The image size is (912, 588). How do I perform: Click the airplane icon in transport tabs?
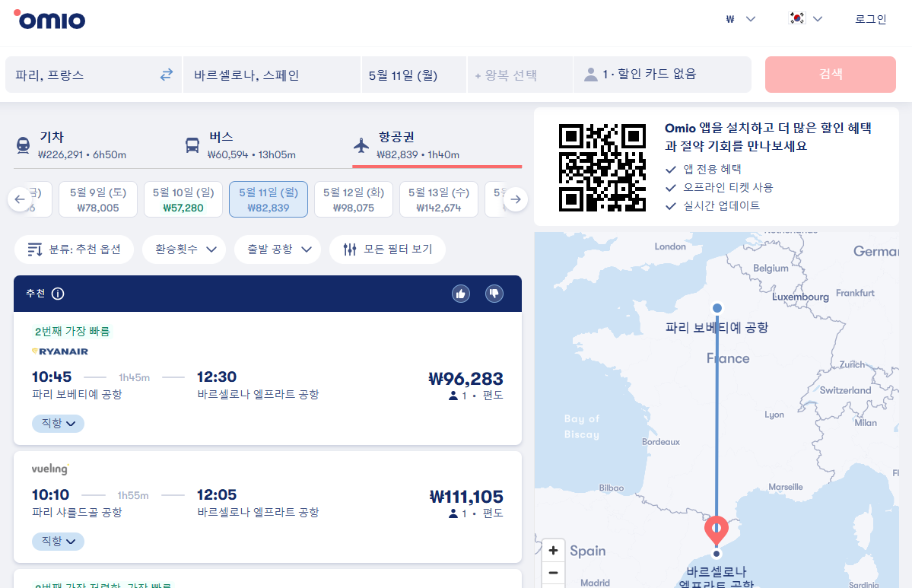361,145
